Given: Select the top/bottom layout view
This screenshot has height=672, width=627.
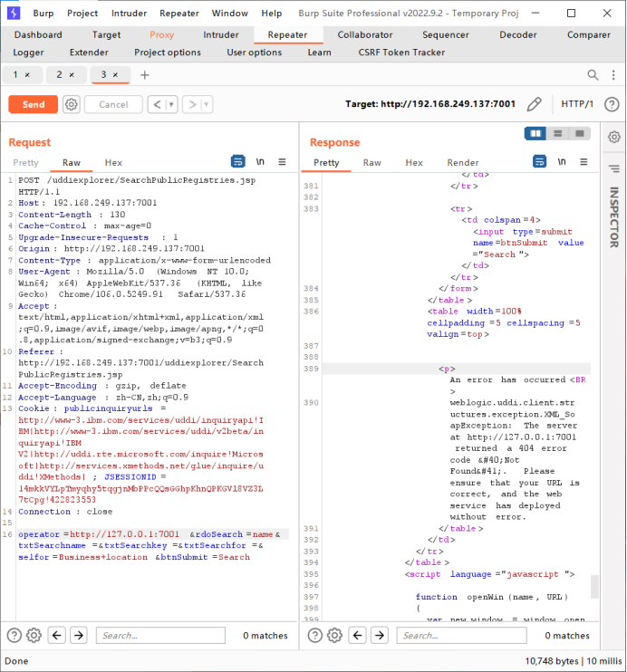Looking at the screenshot, I should click(557, 134).
